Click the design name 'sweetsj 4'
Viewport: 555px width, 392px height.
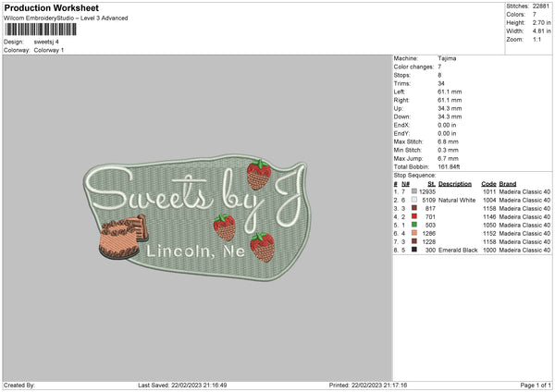click(x=46, y=42)
